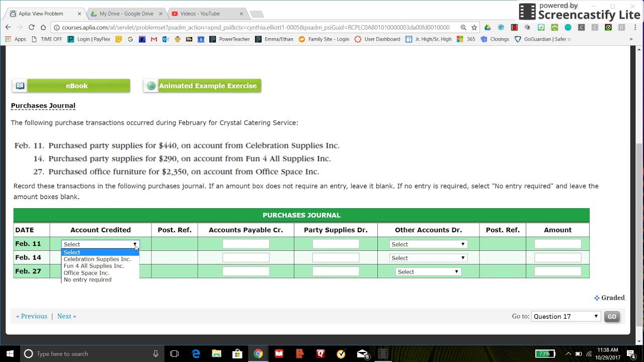
Task: Open the eBook button
Action: click(71, 86)
